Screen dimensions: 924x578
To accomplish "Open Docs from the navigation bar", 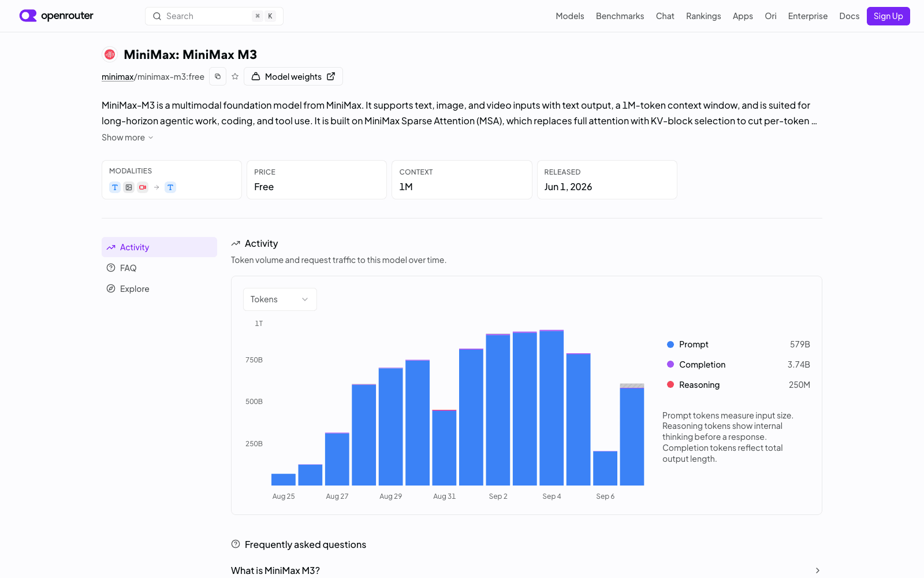I will [850, 16].
